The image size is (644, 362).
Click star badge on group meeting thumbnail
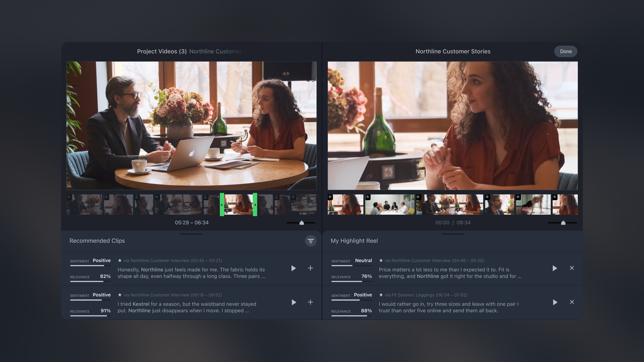368,197
